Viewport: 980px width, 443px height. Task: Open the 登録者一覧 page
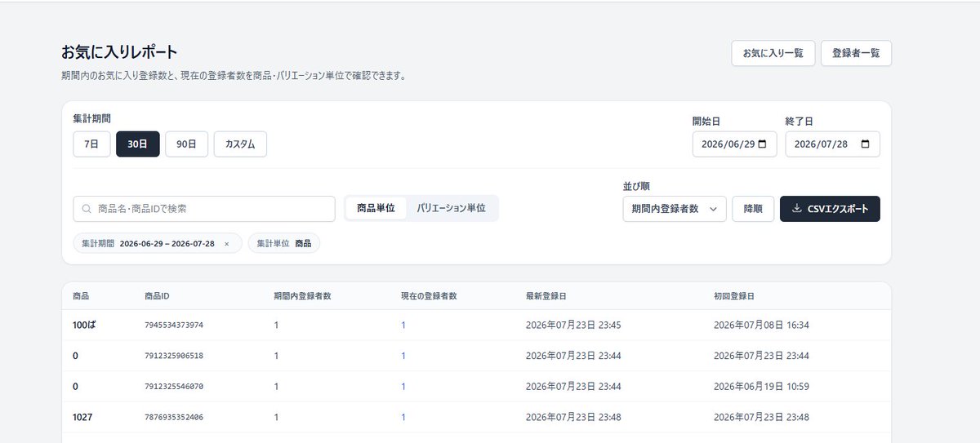(x=856, y=53)
